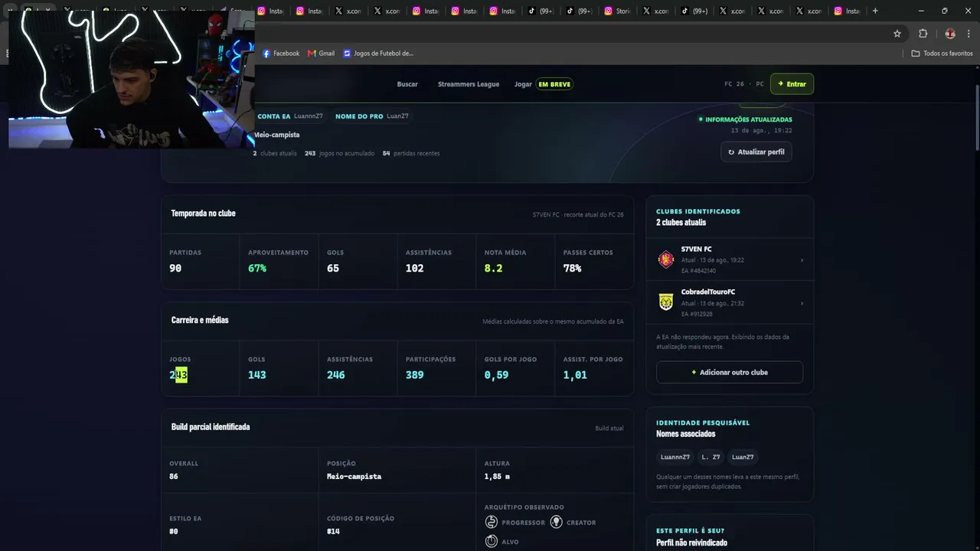Click the highlighted Jogos value 243
Screen dimensions: 980x551
pyautogui.click(x=178, y=375)
